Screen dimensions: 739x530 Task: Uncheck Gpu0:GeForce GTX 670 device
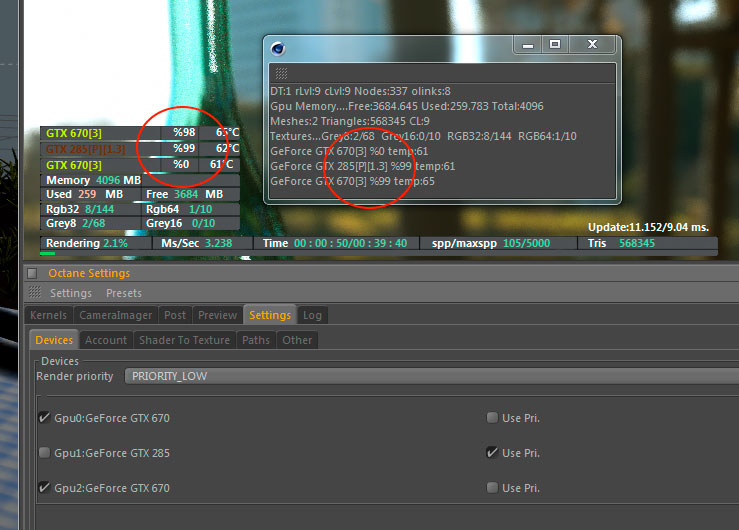44,417
